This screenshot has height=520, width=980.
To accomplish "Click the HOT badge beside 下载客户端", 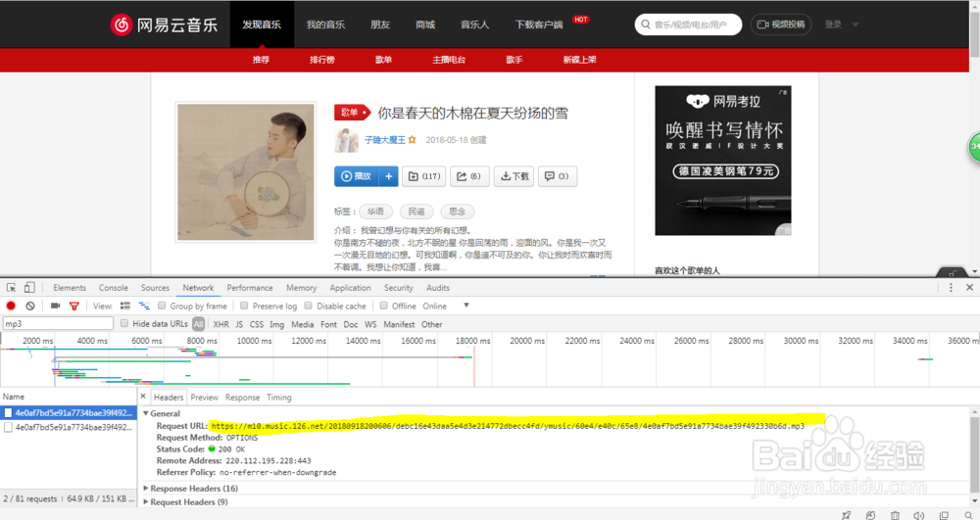I will 580,20.
